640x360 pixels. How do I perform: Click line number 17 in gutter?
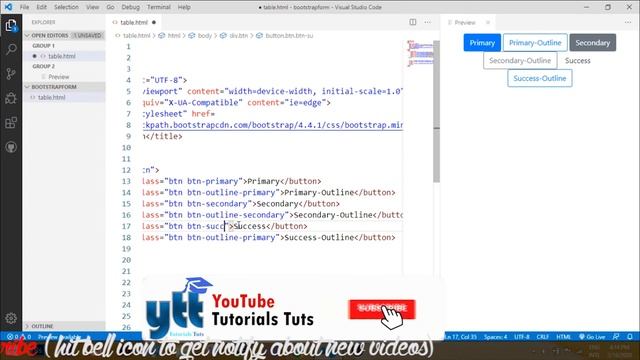coord(126,226)
